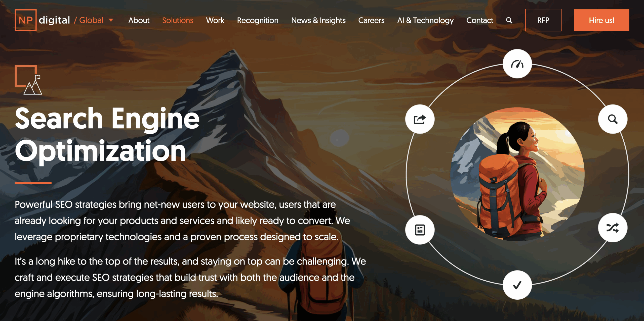Open Recognition in the navigation

(258, 20)
